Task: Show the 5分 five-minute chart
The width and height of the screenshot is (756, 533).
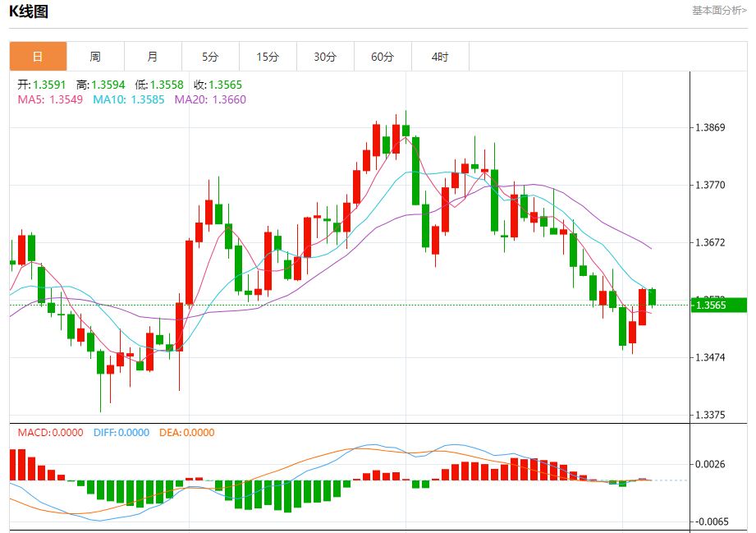Action: point(210,57)
